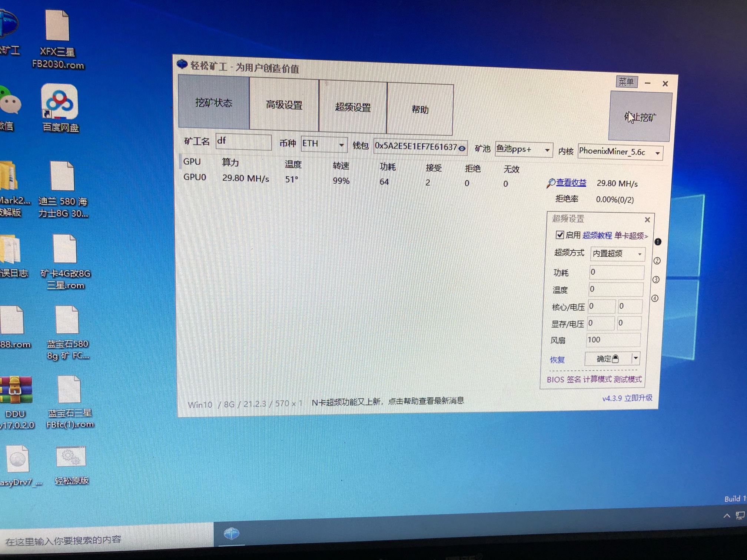Screen dimensions: 747x560
Task: Open the 内核 PhoenixMiner_5.6c dropdown
Action: pos(620,152)
